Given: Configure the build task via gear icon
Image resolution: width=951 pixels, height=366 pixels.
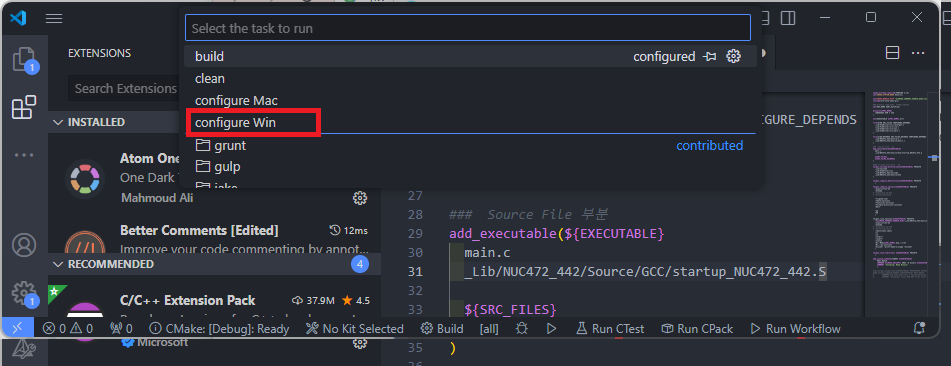Looking at the screenshot, I should 734,56.
